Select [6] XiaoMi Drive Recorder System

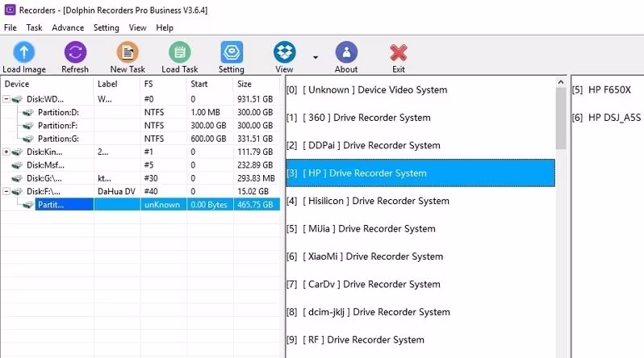(x=420, y=256)
